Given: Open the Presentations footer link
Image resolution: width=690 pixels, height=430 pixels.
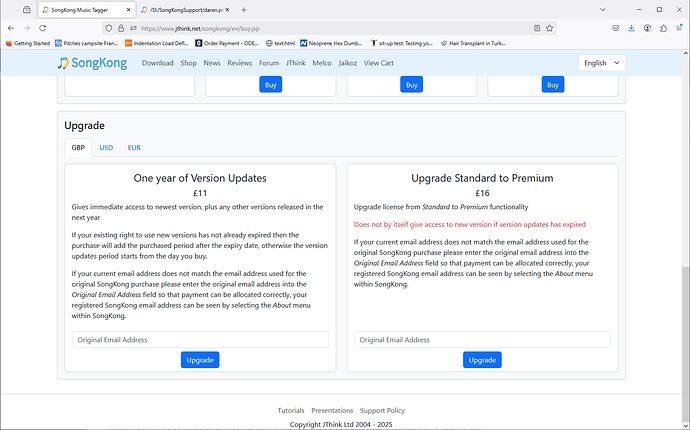Looking at the screenshot, I should 332,410.
